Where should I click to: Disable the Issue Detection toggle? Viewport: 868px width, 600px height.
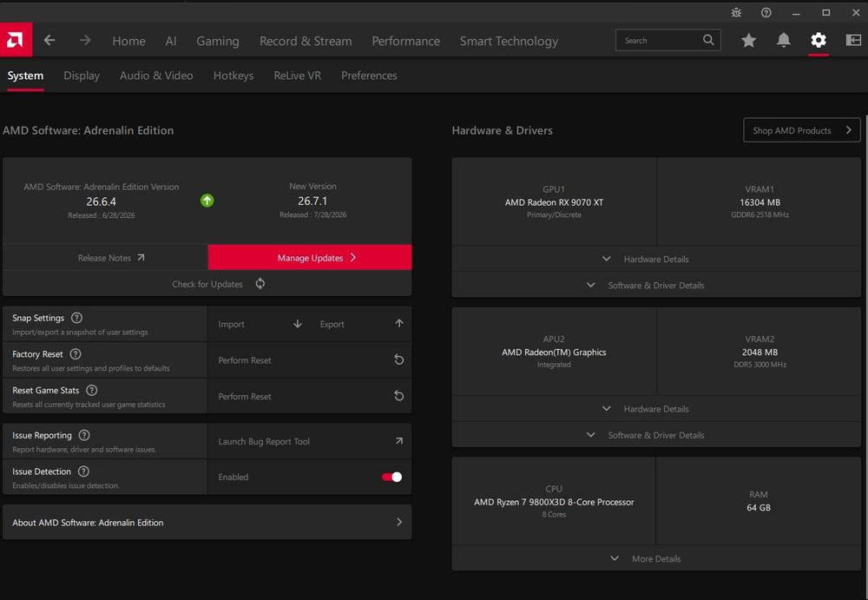tap(392, 477)
